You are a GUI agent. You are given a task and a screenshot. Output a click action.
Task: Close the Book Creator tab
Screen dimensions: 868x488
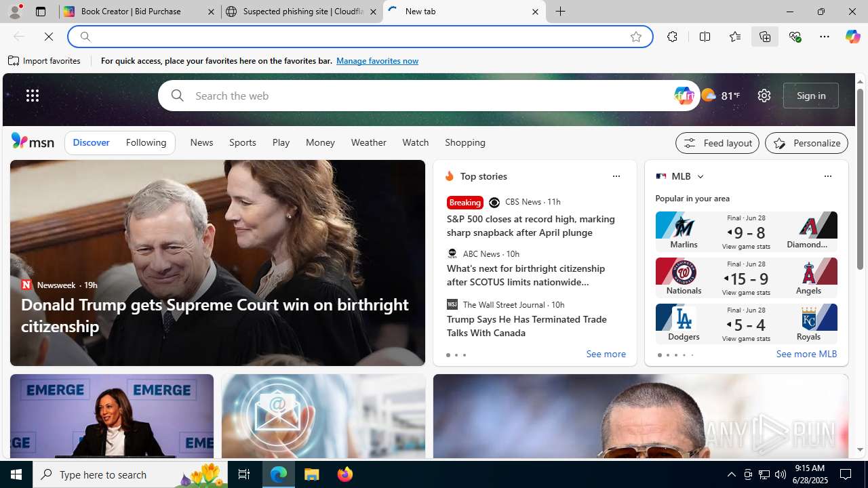(x=211, y=12)
